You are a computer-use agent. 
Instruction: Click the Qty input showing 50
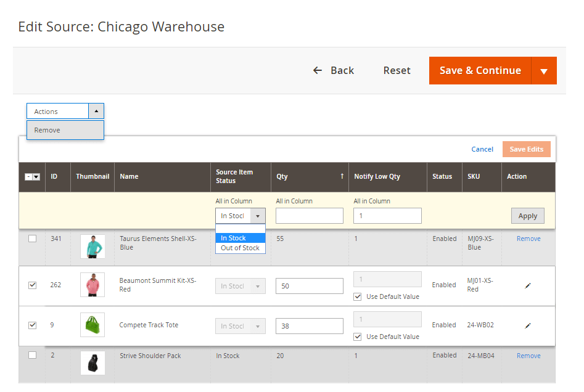click(x=309, y=285)
